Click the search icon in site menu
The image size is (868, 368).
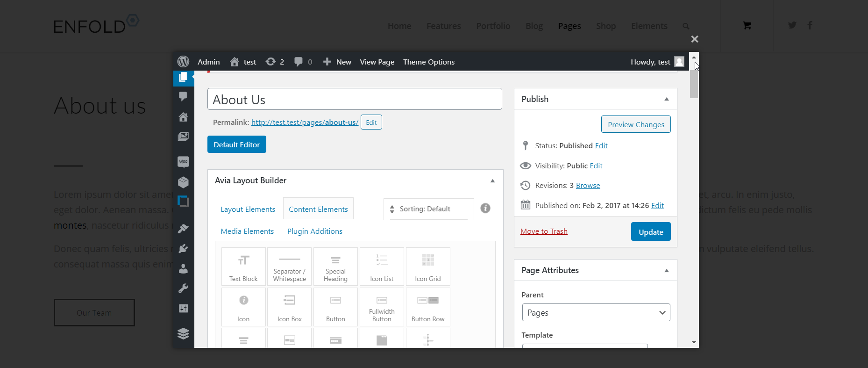point(686,26)
